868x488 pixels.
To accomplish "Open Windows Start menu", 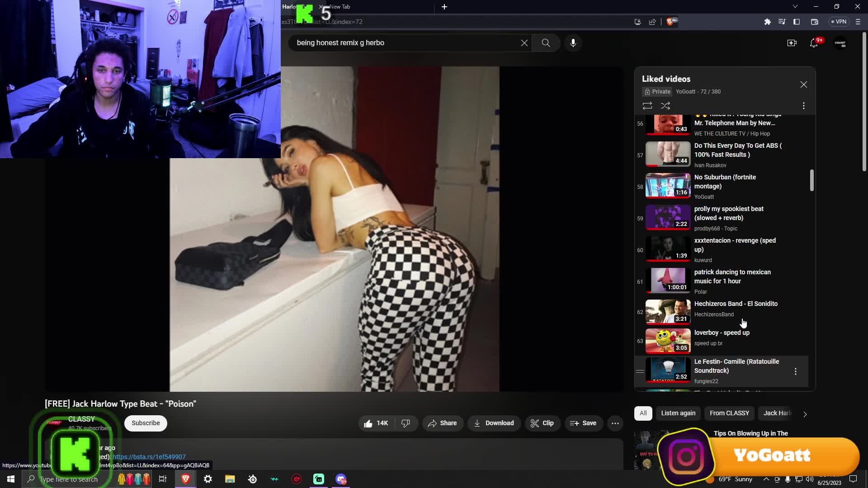I will pyautogui.click(x=11, y=479).
